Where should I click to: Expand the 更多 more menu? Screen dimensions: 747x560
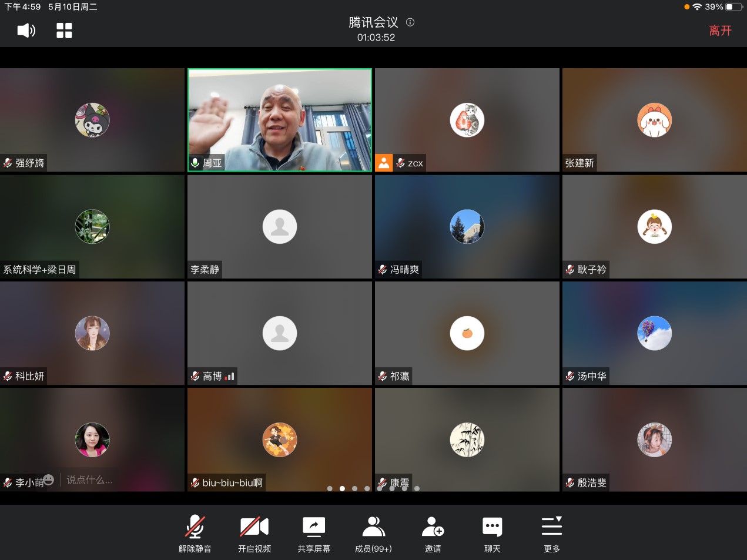click(551, 534)
